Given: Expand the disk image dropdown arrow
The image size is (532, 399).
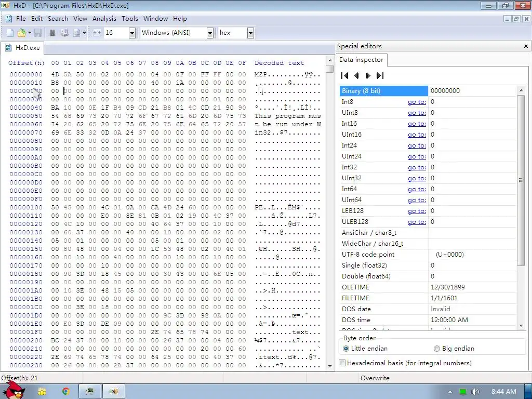Looking at the screenshot, I should click(x=84, y=33).
